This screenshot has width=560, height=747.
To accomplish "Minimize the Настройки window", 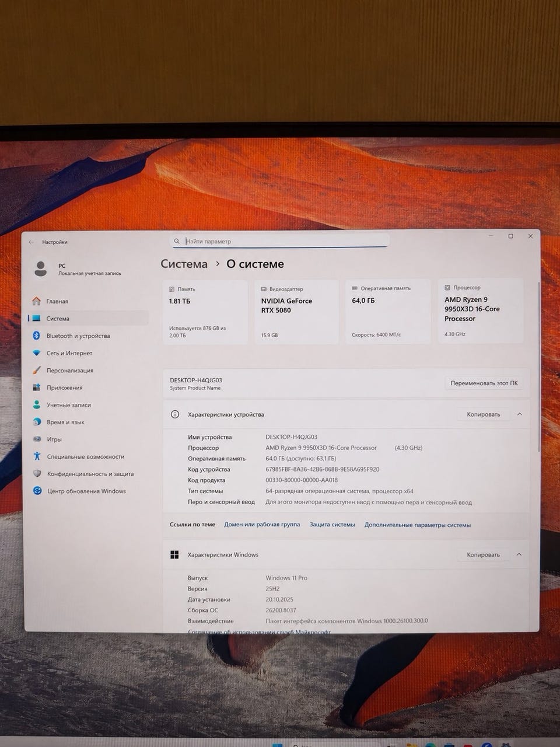I will click(x=491, y=236).
